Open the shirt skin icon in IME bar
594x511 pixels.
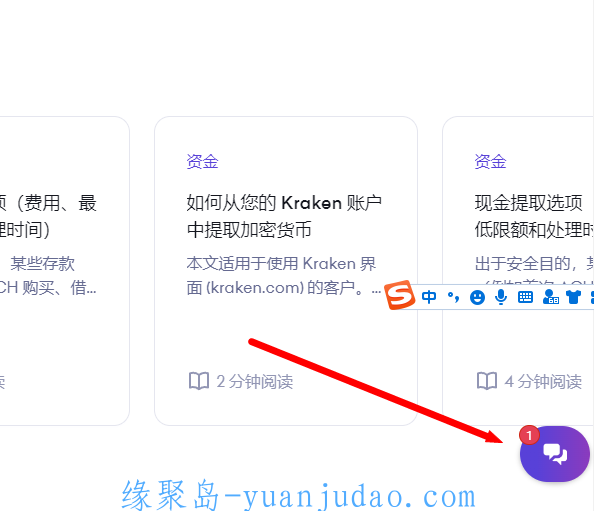(x=574, y=297)
